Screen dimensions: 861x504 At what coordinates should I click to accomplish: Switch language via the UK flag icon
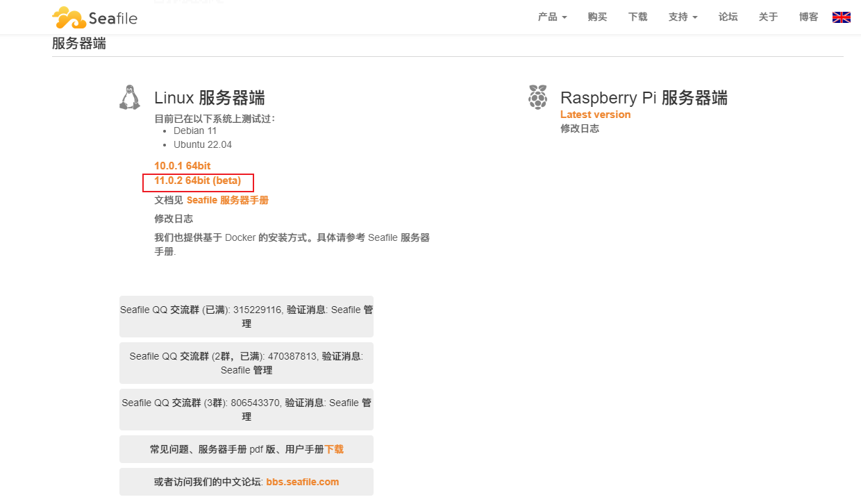tap(842, 17)
